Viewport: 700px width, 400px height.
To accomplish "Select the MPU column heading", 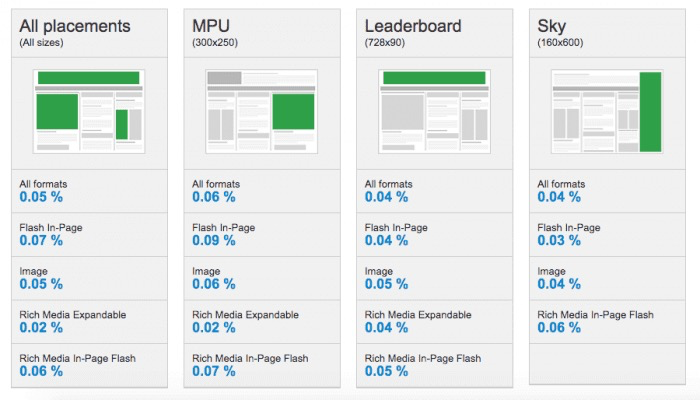I will [x=210, y=26].
